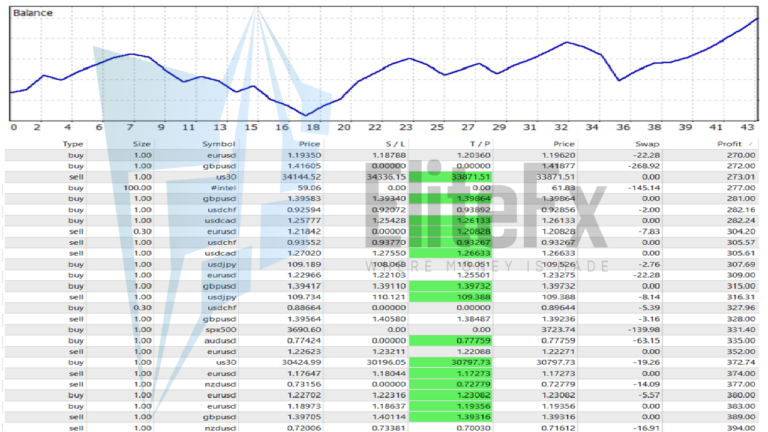Click the stop loss value 34336.15

(386, 177)
